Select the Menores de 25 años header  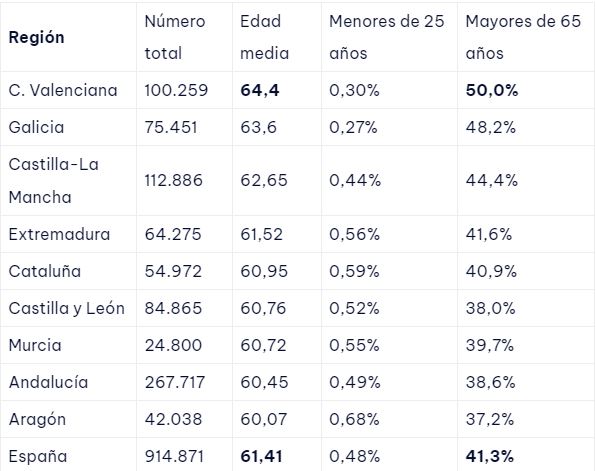coord(387,37)
